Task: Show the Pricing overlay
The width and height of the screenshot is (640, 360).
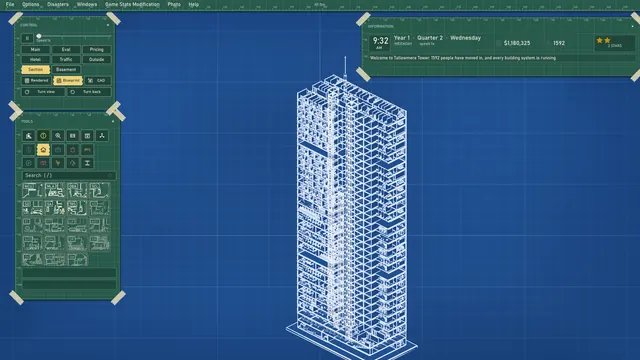Action: 97,49
